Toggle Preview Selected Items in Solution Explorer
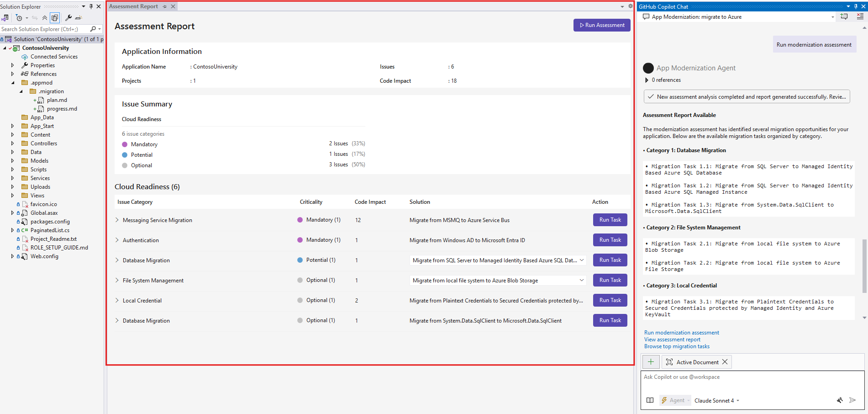Image resolution: width=868 pixels, height=414 pixels. [55, 17]
